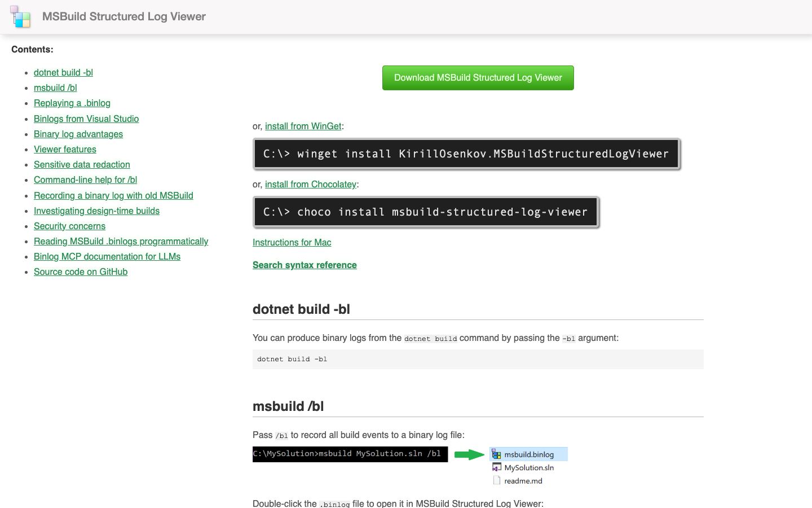Image resolution: width=812 pixels, height=508 pixels.
Task: Click 'Command-line help for /bl' link
Action: pyautogui.click(x=85, y=180)
